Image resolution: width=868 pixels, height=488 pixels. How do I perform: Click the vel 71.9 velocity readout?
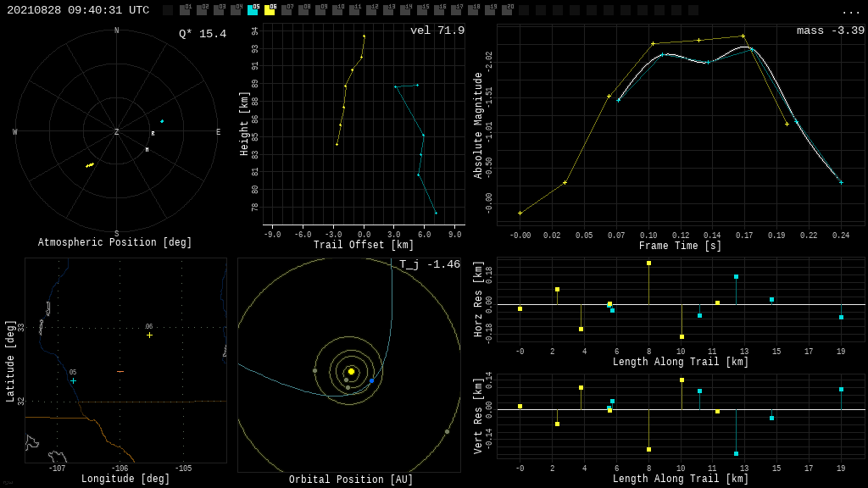(437, 31)
